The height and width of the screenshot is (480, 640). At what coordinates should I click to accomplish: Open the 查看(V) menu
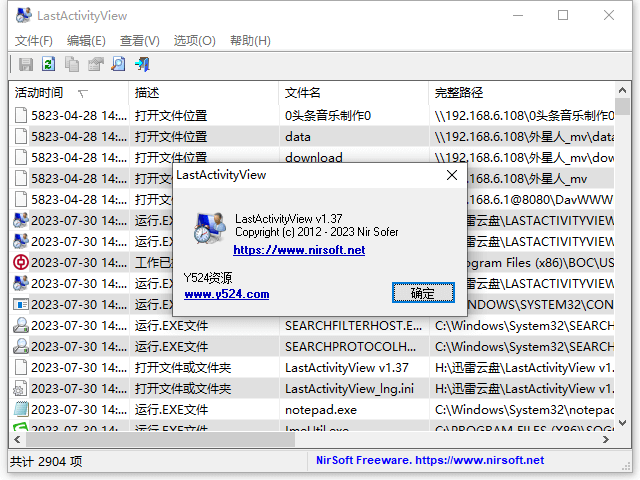pos(140,41)
